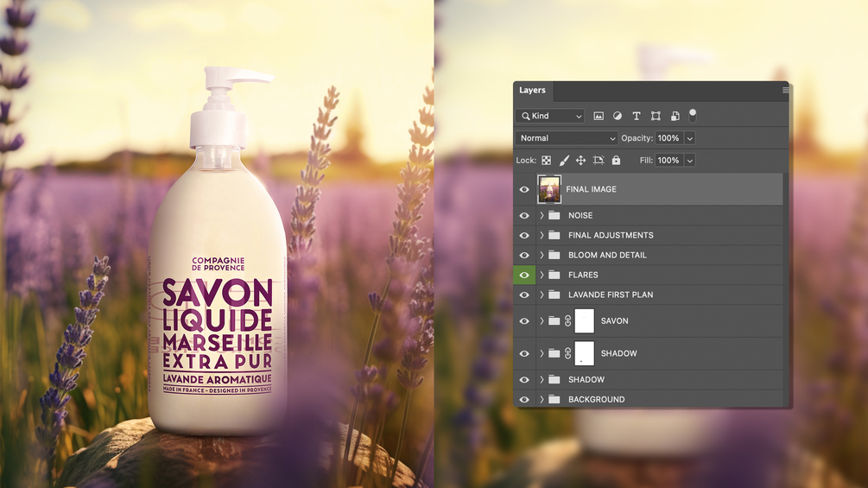This screenshot has height=488, width=868.
Task: Click the Fill label
Action: pos(646,161)
